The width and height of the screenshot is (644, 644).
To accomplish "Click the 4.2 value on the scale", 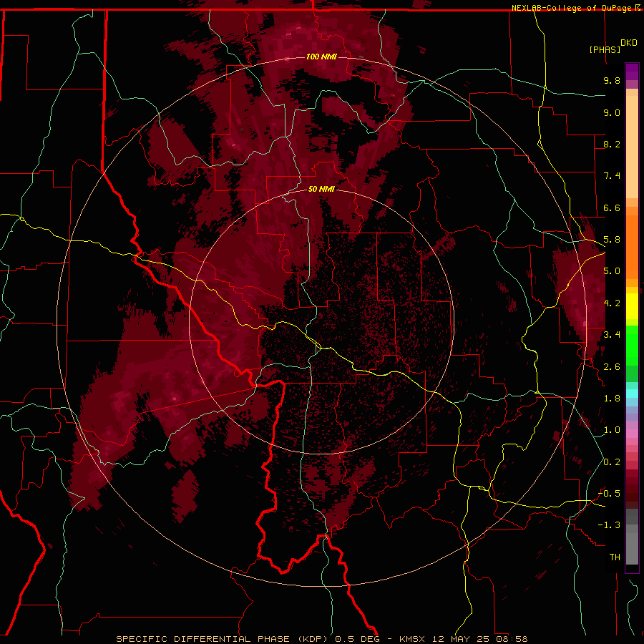I will [x=612, y=303].
